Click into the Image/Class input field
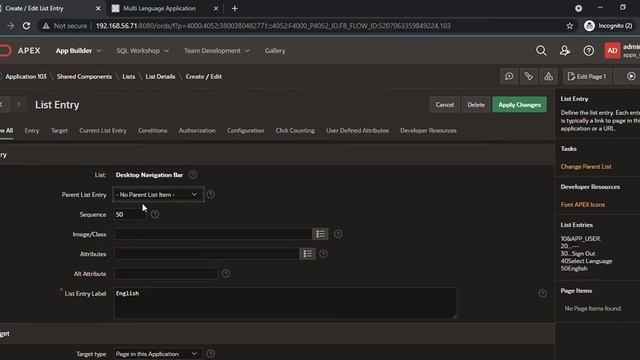This screenshot has height=360, width=640. (213, 234)
